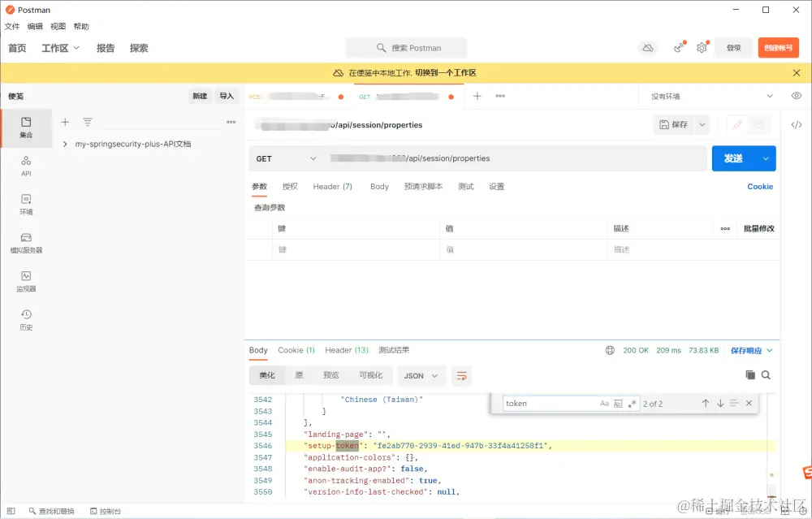Image resolution: width=812 pixels, height=519 pixels.
Task: Open the Help menu
Action: (x=80, y=27)
